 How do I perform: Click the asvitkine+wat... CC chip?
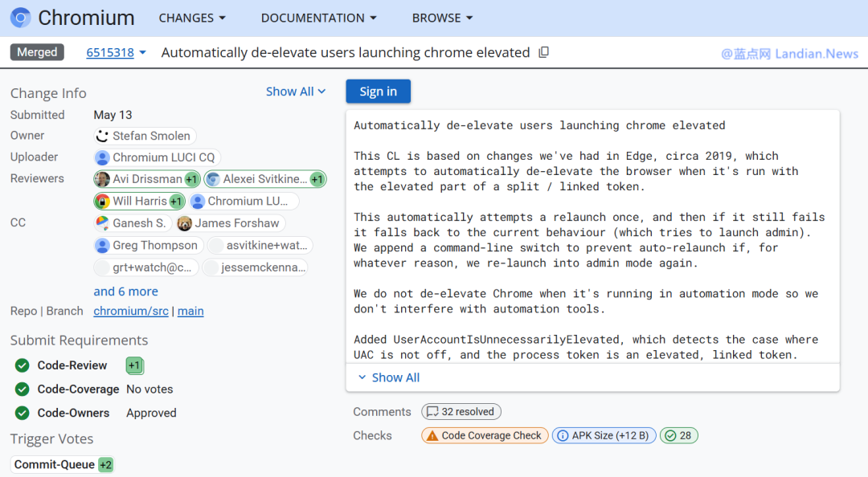(x=260, y=245)
